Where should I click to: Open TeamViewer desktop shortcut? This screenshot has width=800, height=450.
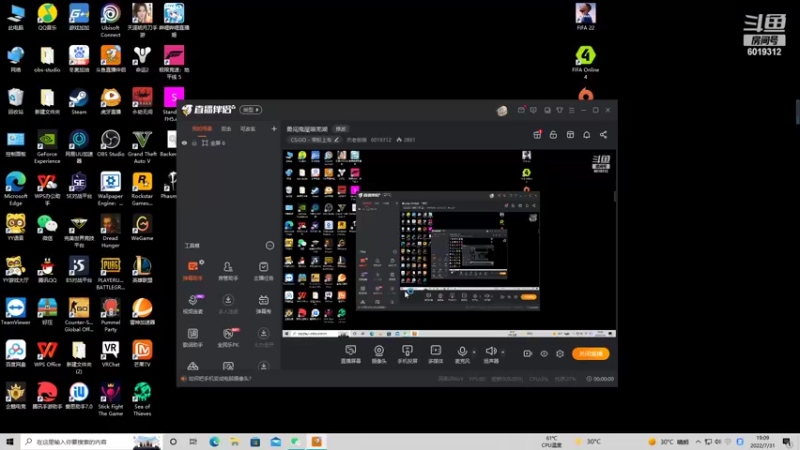[x=15, y=312]
